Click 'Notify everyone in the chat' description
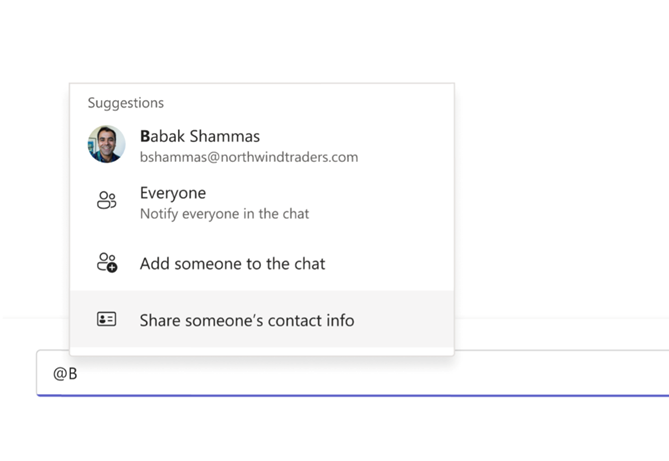Image resolution: width=669 pixels, height=461 pixels. click(x=224, y=213)
